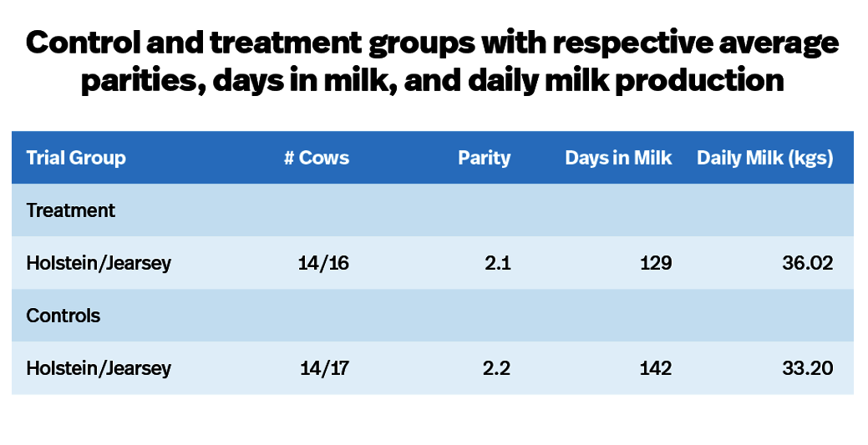Select the Trial Group column header

[76, 158]
